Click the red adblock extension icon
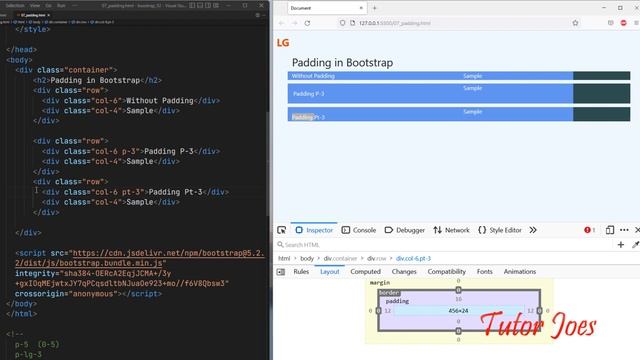 point(623,23)
